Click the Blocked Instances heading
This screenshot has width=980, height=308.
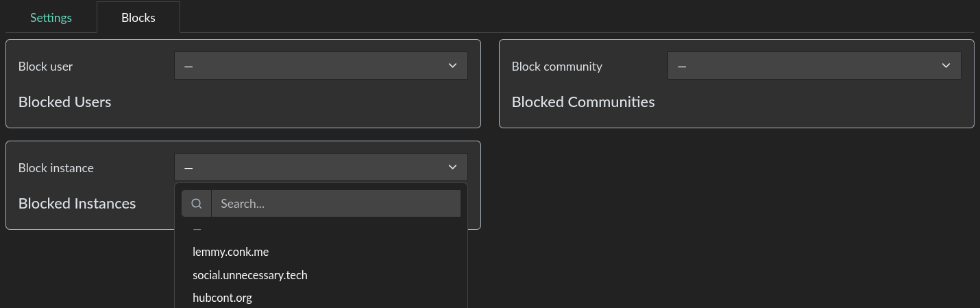77,204
